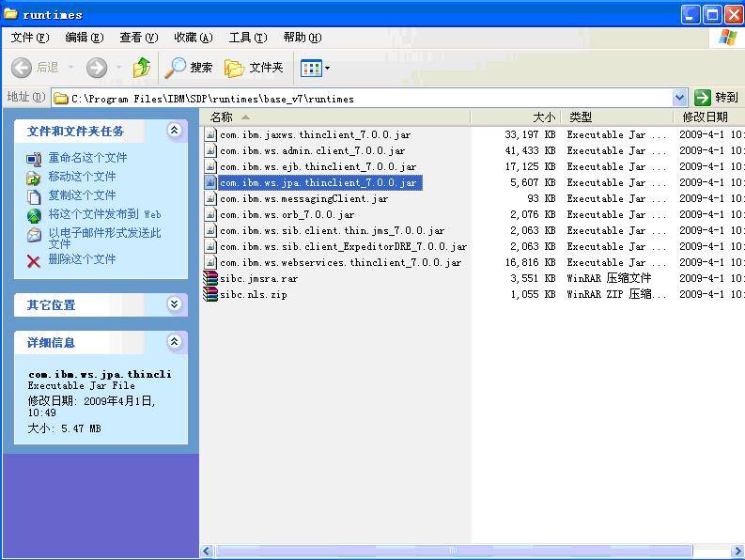Click the 16,816 KB size cell
The image size is (745, 560).
(530, 262)
